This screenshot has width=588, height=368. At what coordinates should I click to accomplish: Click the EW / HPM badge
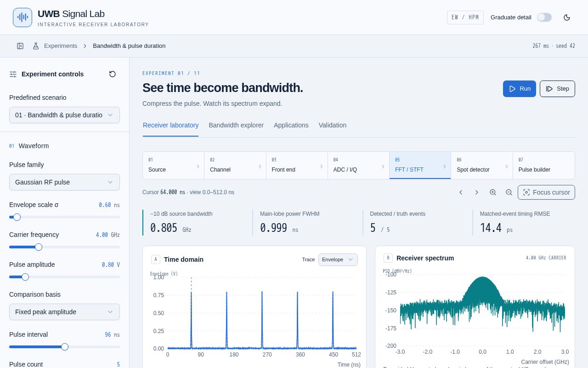click(465, 17)
